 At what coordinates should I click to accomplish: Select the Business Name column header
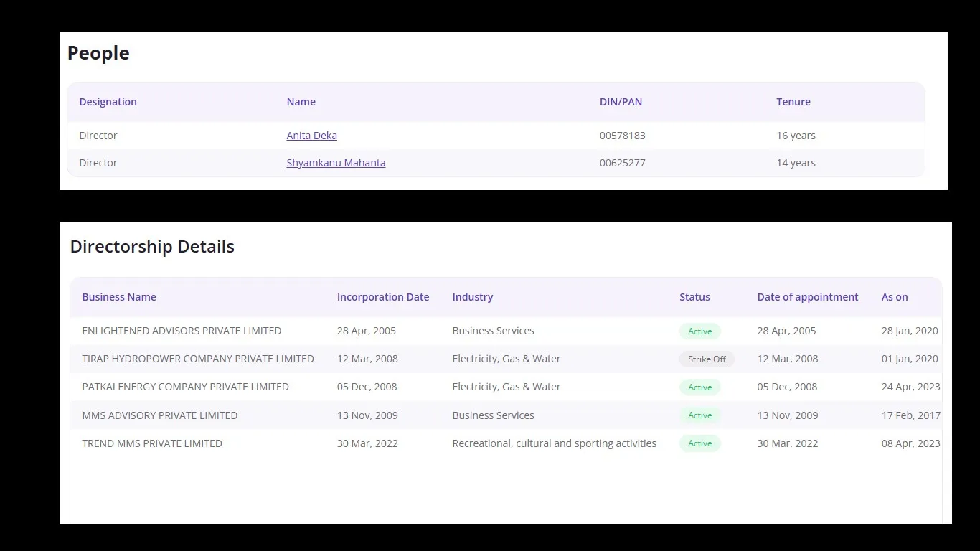click(x=119, y=297)
